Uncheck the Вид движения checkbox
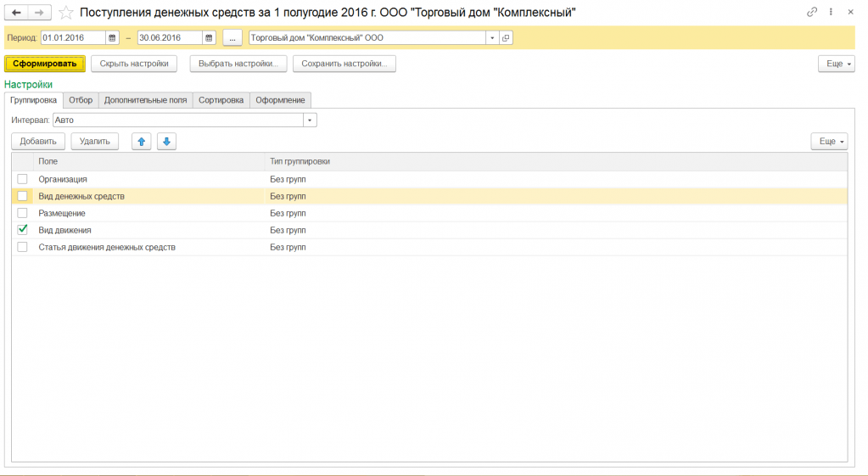Screen dimensions: 868x476 point(23,230)
